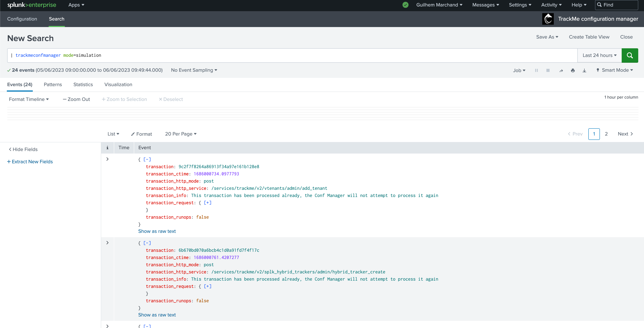Screen dimensions: 644x328
Task: Open the Job dropdown menu
Action: [519, 70]
